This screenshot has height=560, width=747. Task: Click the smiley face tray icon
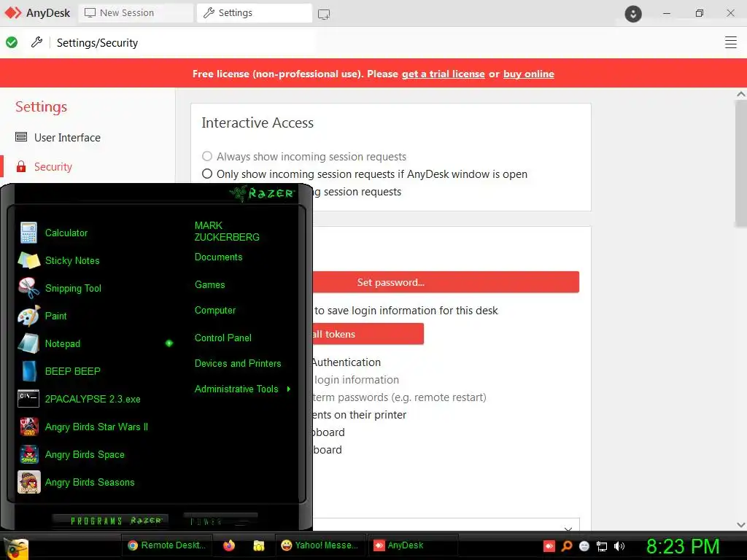[584, 546]
